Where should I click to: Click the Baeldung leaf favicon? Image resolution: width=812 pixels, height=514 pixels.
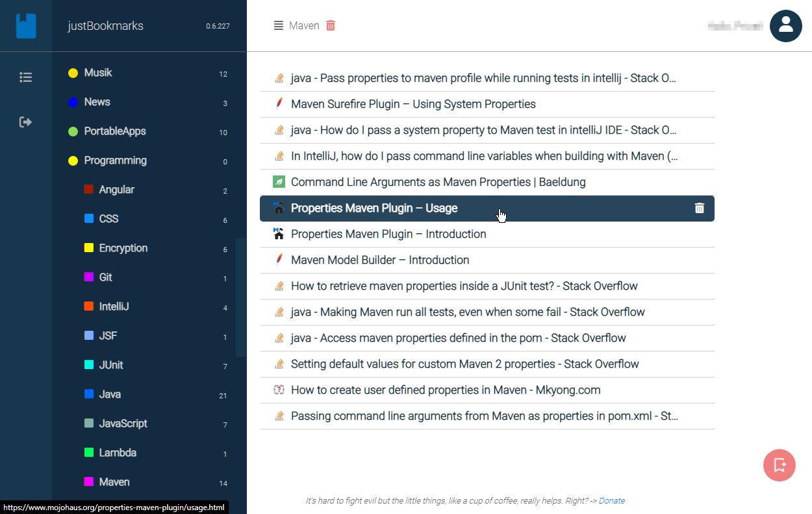click(279, 182)
